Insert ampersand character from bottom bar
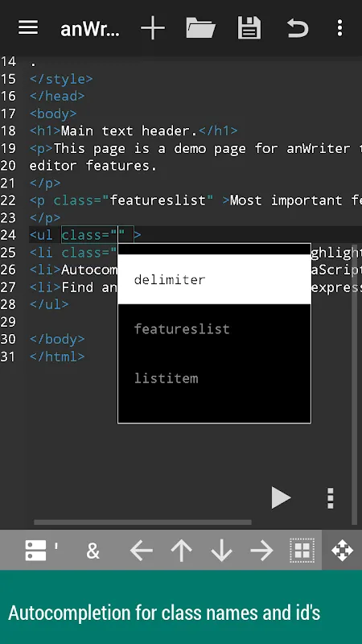 (x=93, y=551)
